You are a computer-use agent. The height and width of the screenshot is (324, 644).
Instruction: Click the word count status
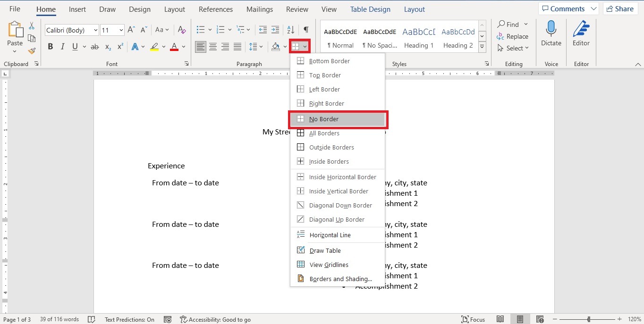pyautogui.click(x=59, y=319)
